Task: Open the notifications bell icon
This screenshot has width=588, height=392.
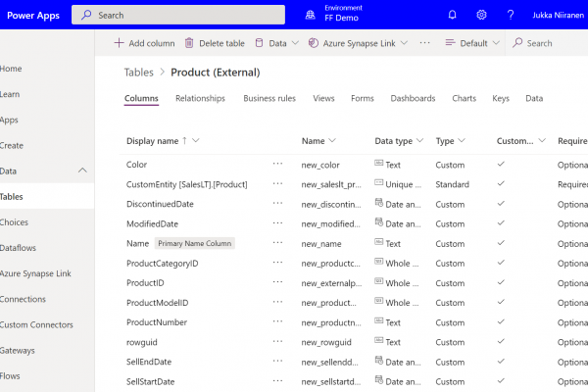Action: point(452,15)
